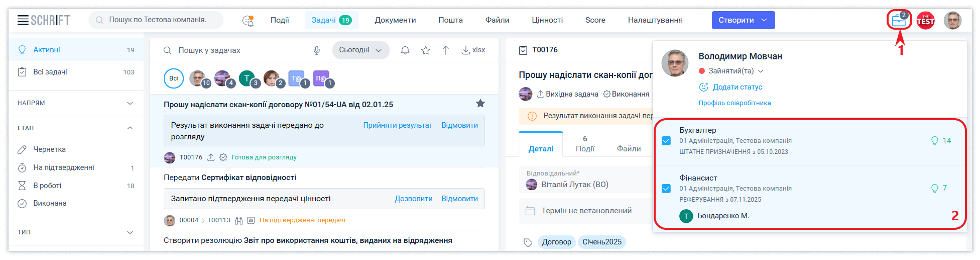Click the upward arrow sort icon
The image size is (980, 260).
pos(446,50)
